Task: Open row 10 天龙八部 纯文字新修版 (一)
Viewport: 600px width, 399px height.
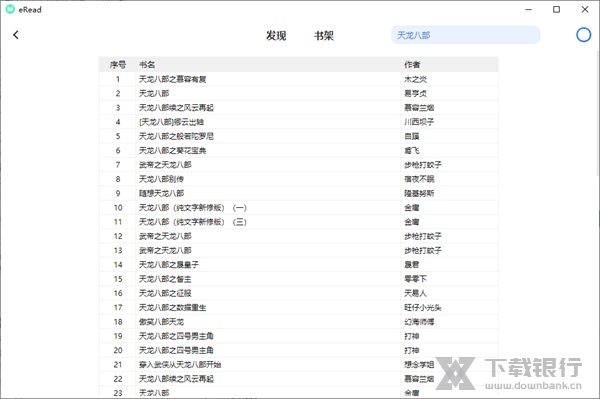Action: (193, 208)
